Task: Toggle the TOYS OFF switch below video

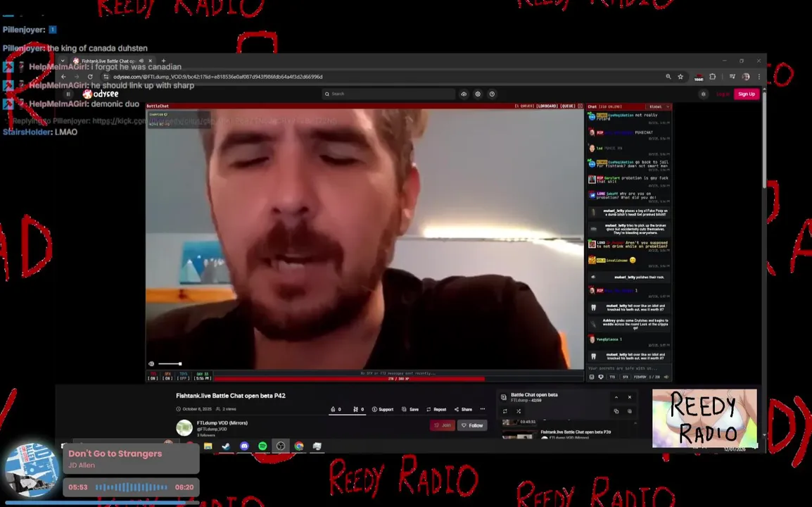Action: (x=184, y=376)
